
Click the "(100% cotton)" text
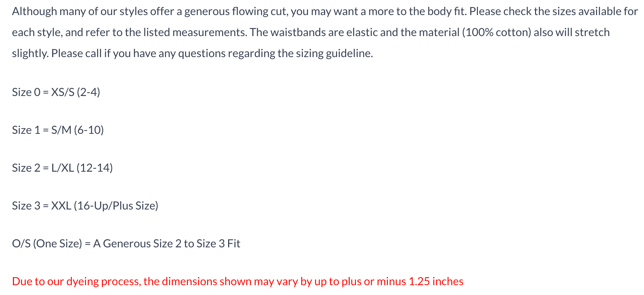496,33
